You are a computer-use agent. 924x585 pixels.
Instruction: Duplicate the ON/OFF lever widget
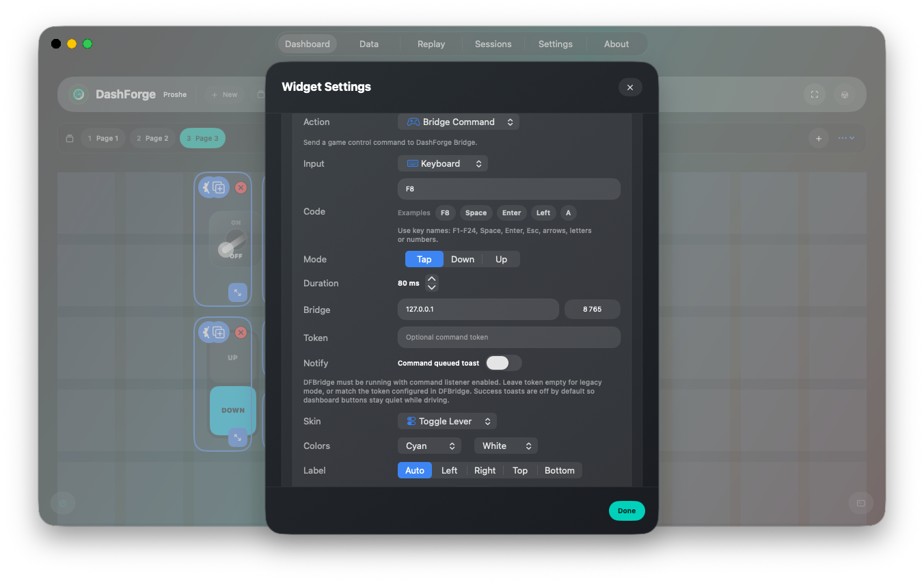click(x=219, y=187)
